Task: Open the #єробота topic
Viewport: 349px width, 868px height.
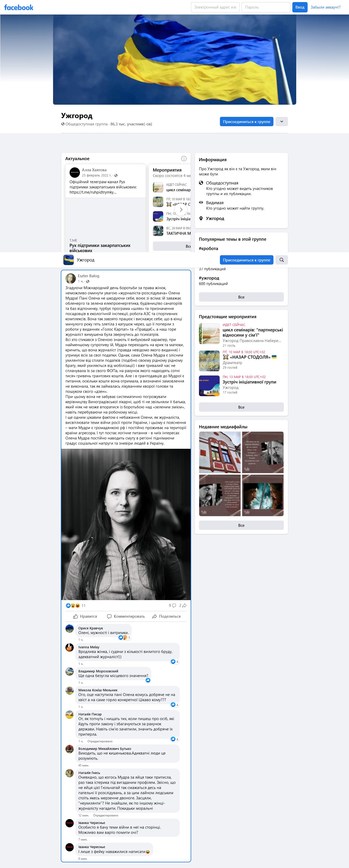Action: click(208, 248)
